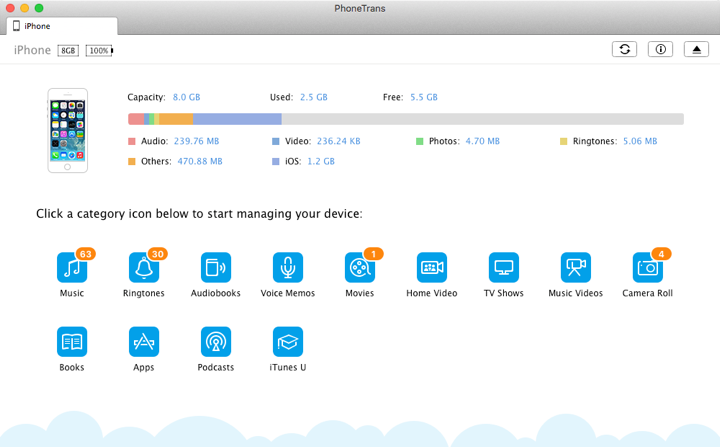Screen dimensions: 720x447
Task: Open the iTunes U category
Action: click(288, 341)
